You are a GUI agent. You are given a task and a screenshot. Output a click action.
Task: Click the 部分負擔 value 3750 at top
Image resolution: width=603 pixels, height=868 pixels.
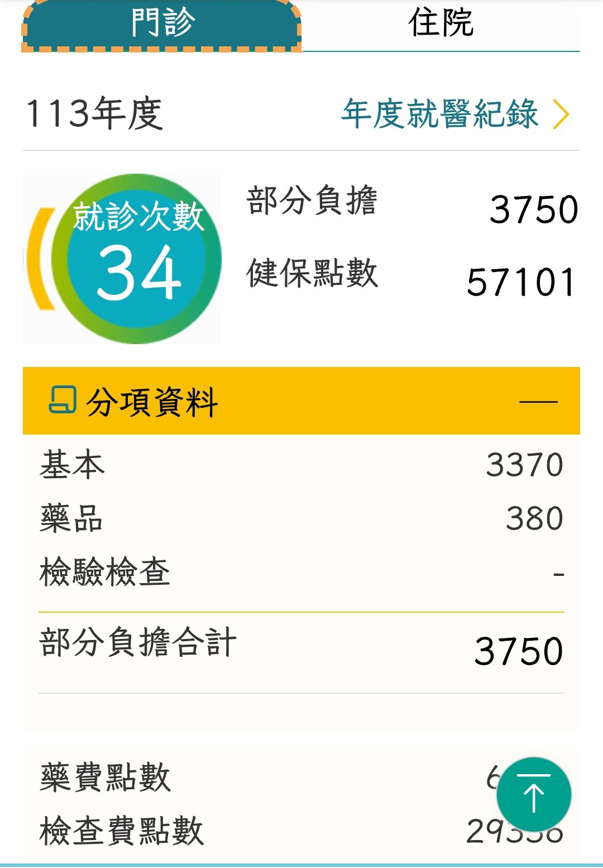533,209
